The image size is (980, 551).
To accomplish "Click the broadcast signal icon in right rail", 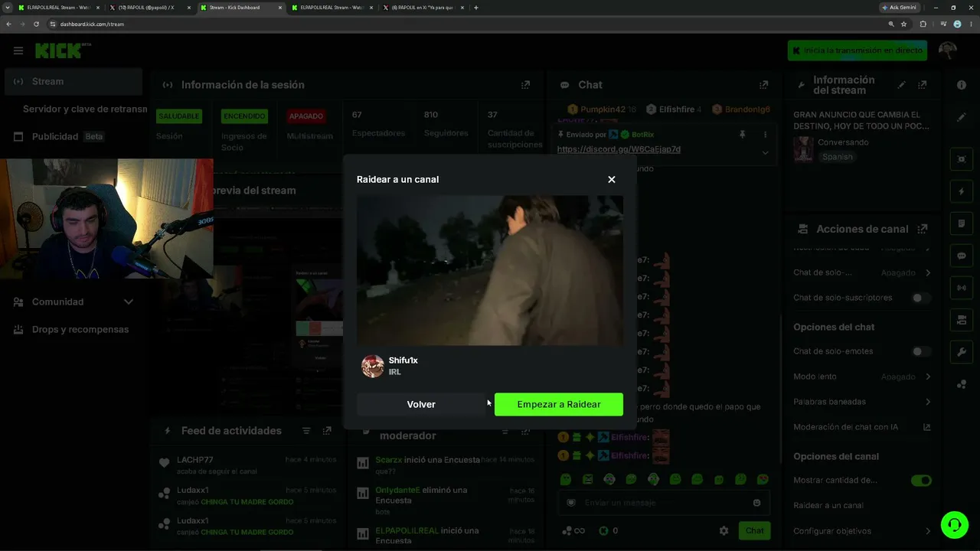I will pos(962,288).
